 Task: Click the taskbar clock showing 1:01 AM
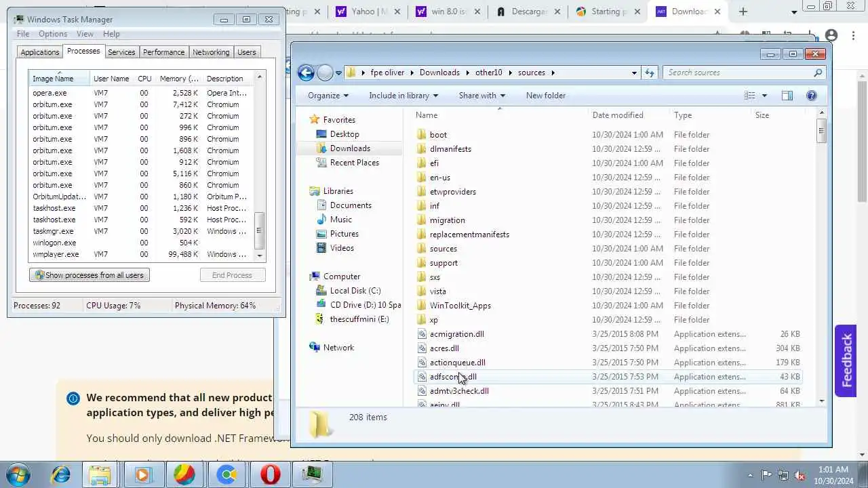tap(833, 475)
